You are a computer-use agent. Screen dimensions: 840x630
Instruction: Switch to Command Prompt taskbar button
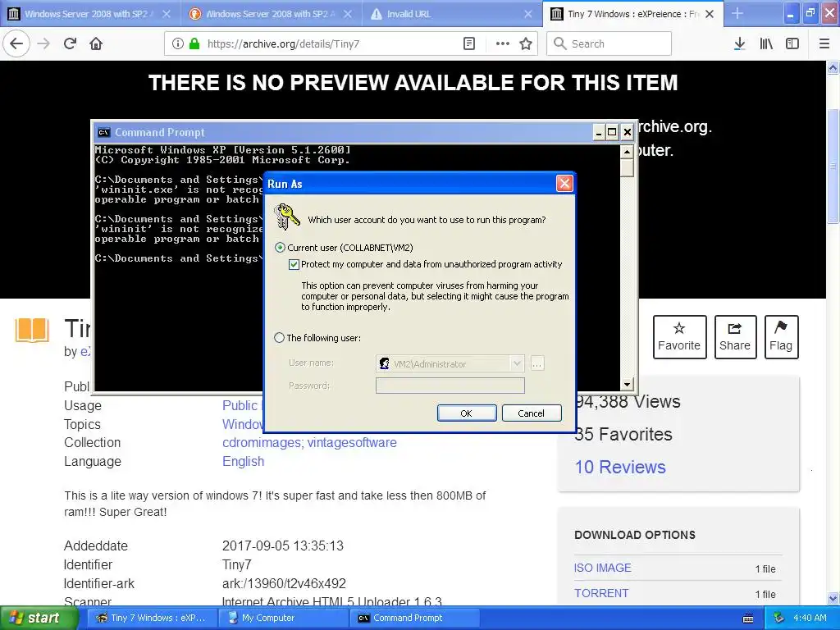414,618
